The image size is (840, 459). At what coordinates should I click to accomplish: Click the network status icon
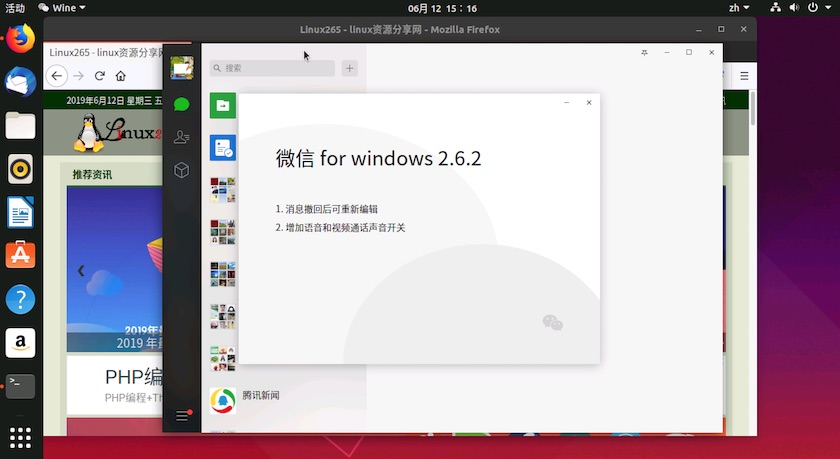tap(775, 8)
